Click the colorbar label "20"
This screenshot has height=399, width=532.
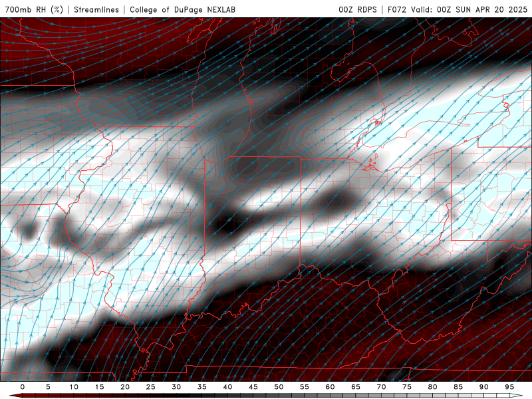point(125,387)
